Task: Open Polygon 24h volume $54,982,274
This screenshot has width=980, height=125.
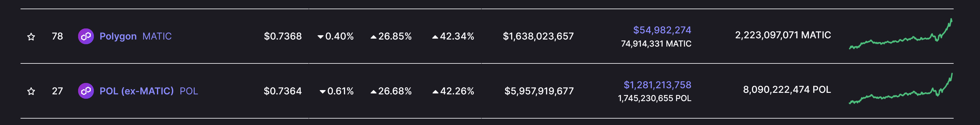Action: [662, 30]
